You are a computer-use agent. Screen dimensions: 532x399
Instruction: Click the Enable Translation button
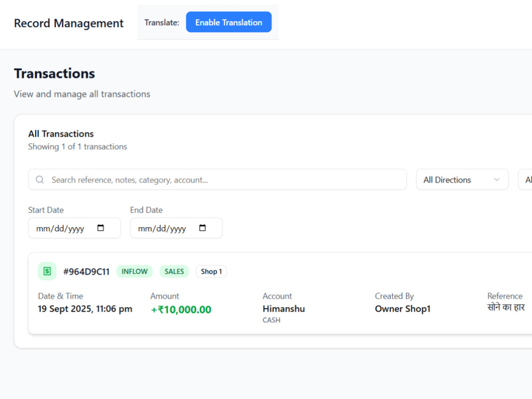point(229,22)
